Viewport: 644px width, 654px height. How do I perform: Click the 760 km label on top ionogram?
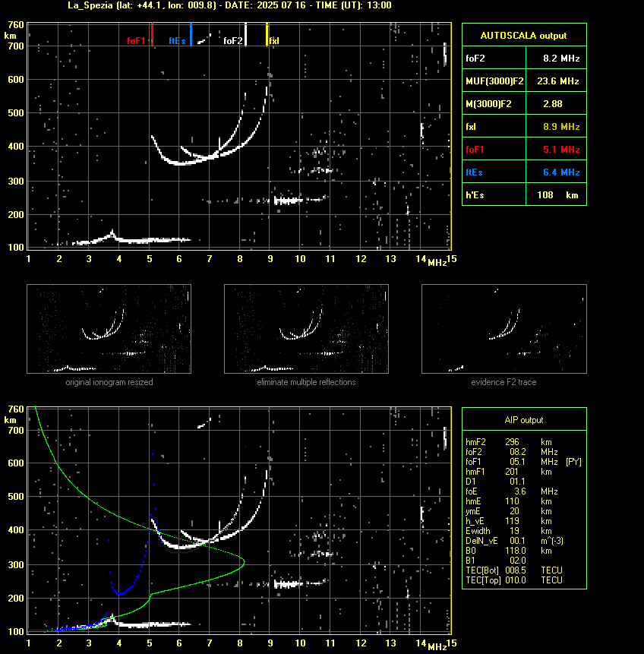pyautogui.click(x=16, y=25)
